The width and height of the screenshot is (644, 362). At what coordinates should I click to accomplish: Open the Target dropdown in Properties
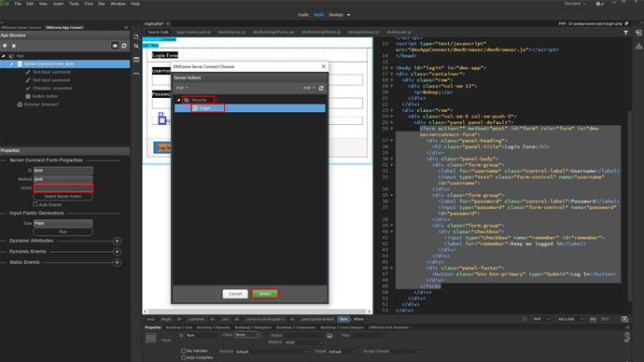(x=342, y=352)
